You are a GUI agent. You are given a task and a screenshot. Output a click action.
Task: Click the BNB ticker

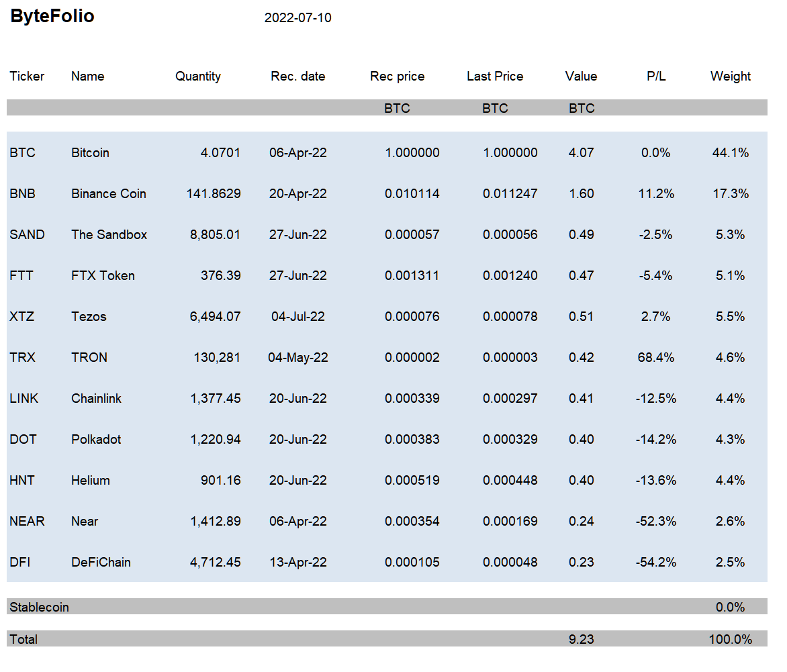click(23, 194)
